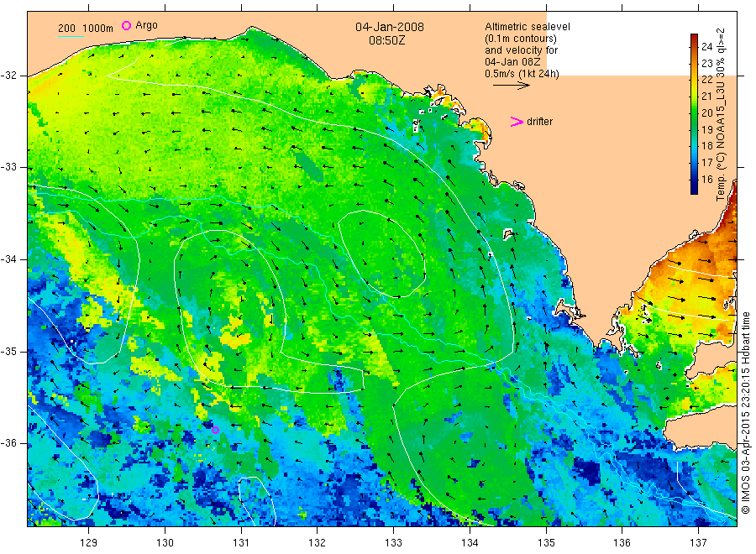Click the longitude label 129
The width and height of the screenshot is (756, 554).
[89, 543]
